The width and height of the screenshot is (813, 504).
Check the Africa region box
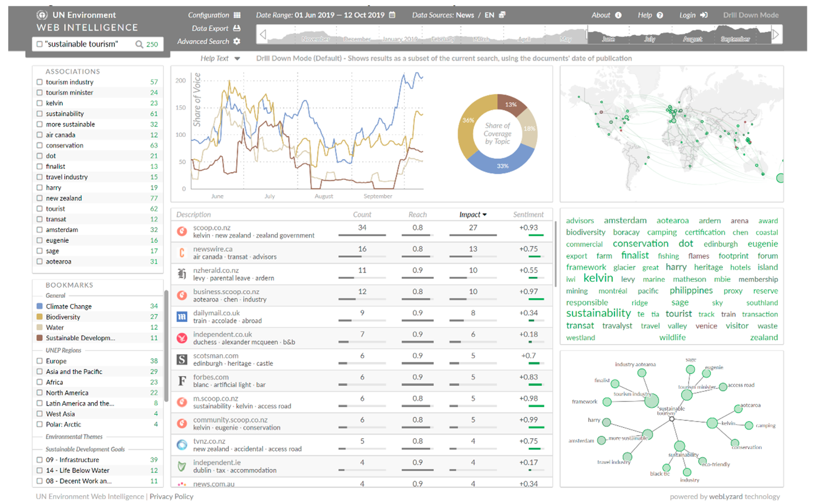[39, 382]
